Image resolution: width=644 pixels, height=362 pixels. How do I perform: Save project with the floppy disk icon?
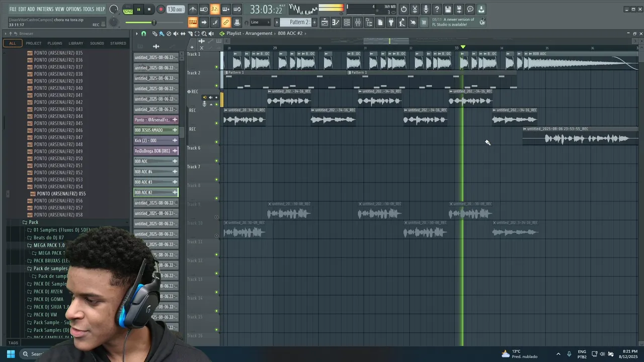tap(448, 9)
